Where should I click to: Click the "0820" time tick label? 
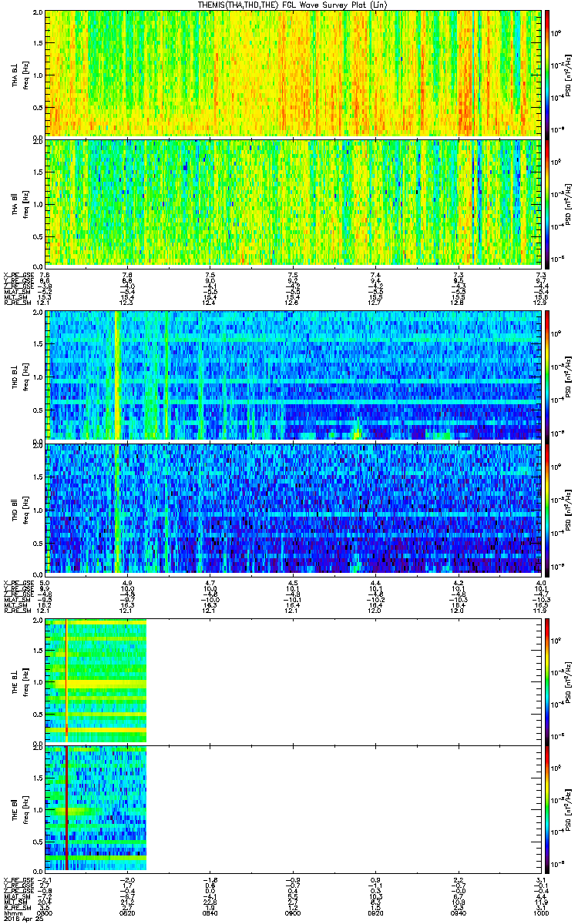click(x=128, y=912)
